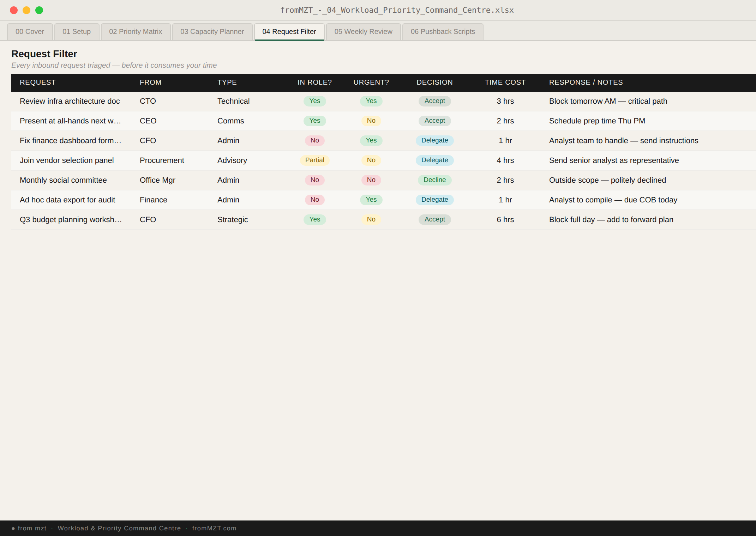756x536 pixels.
Task: Click fromMZT.com in the footer
Action: (214, 528)
